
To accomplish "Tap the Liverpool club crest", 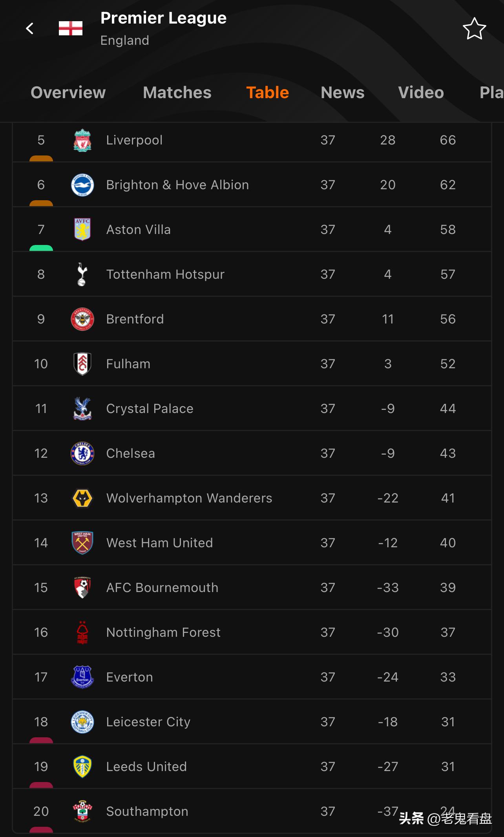I will (x=82, y=141).
